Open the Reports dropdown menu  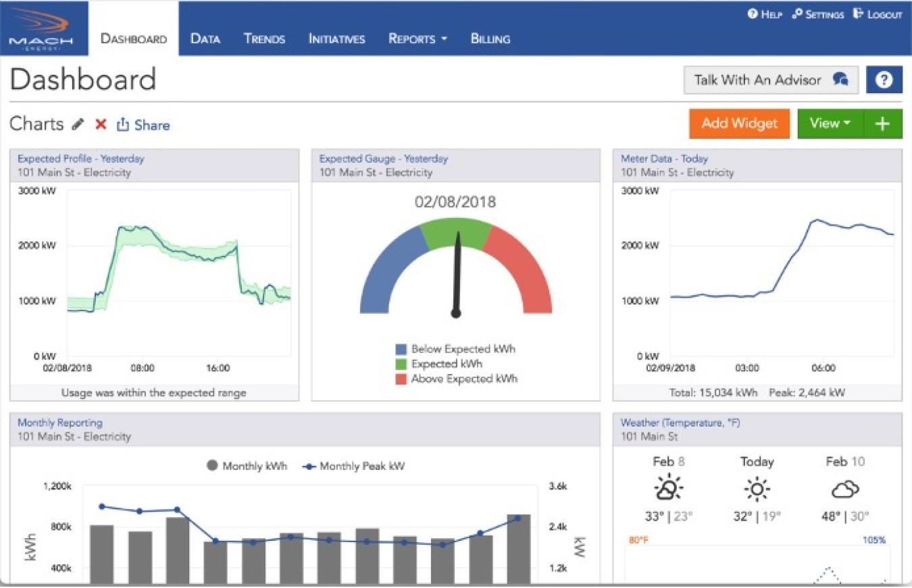coord(417,38)
